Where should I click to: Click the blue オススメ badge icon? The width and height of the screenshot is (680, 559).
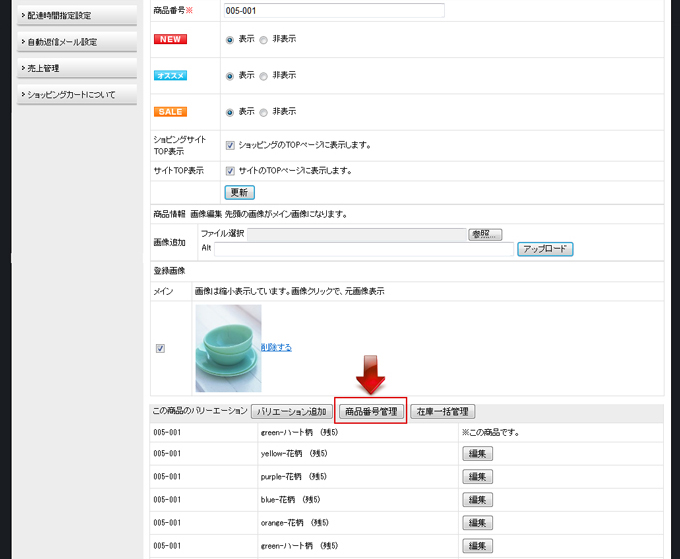(x=170, y=75)
